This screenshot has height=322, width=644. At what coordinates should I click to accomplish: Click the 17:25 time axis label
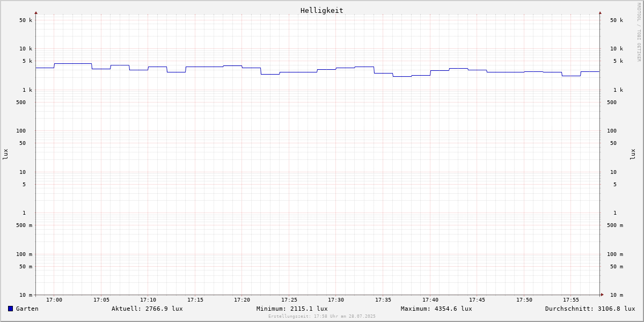coord(289,300)
